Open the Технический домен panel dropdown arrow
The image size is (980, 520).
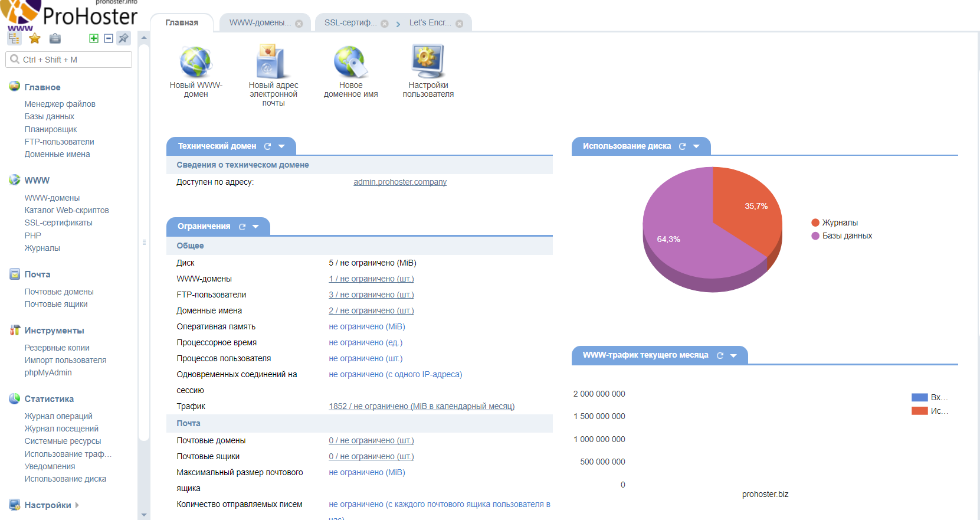click(x=281, y=146)
